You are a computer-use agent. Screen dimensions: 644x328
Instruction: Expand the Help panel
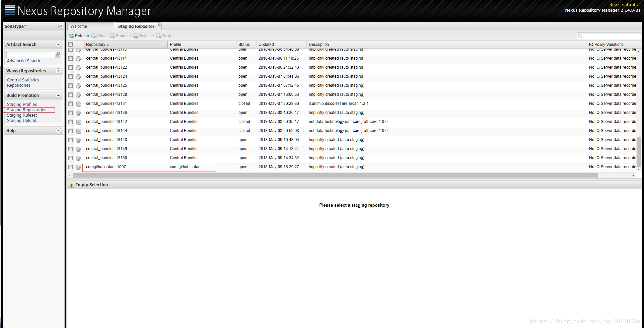click(x=58, y=131)
